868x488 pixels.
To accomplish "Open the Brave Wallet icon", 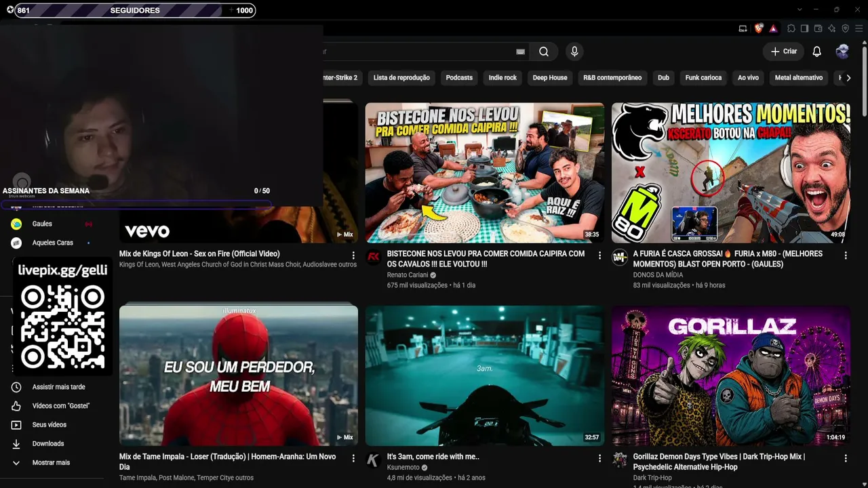I will [818, 28].
